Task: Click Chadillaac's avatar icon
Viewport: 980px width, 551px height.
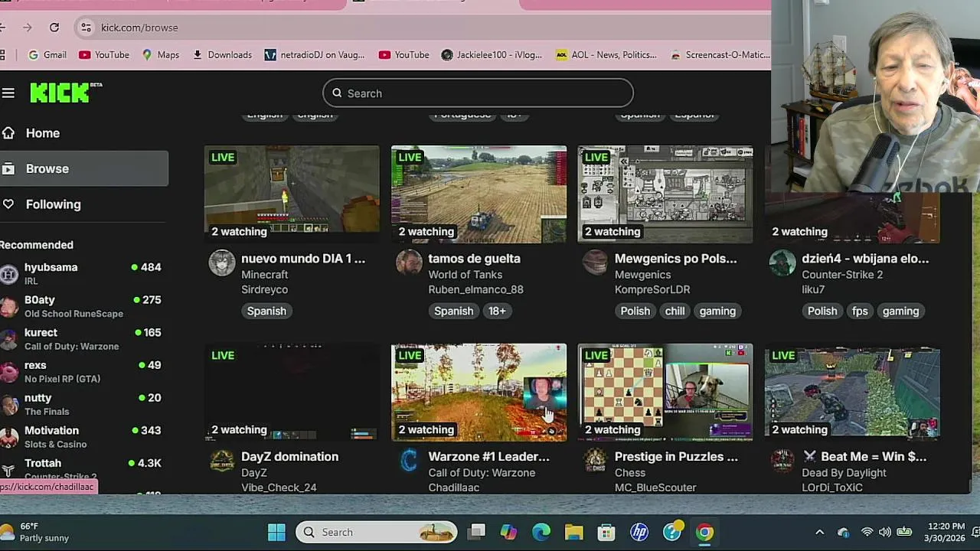Action: (x=409, y=461)
